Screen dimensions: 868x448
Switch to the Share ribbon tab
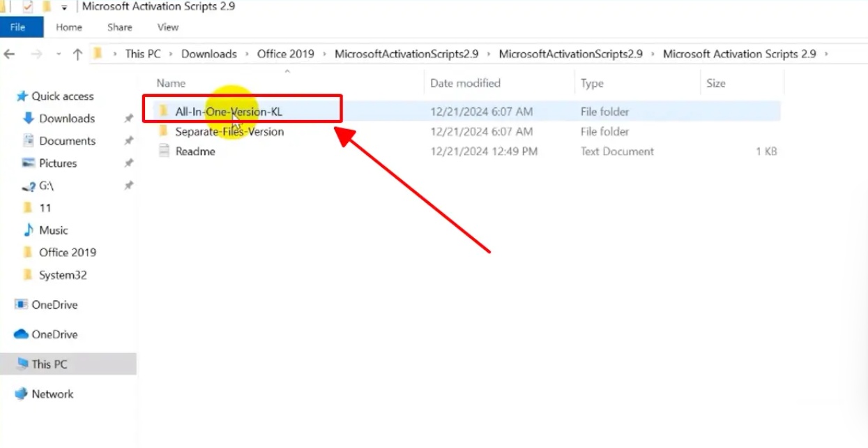pos(120,27)
